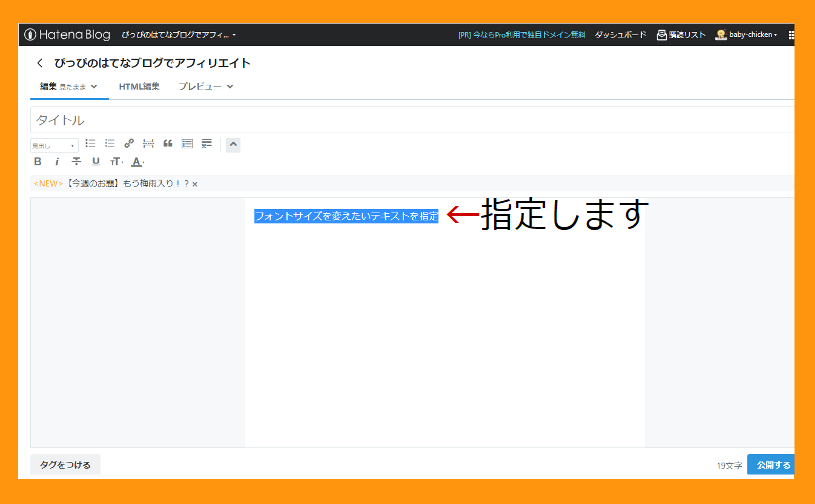
Task: Insert a bulleted list
Action: pos(90,143)
